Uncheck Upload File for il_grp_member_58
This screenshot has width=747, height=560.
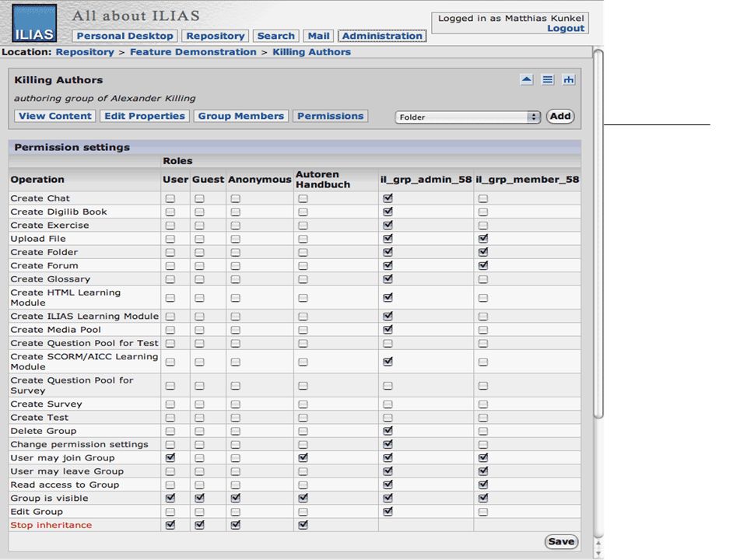(x=483, y=239)
